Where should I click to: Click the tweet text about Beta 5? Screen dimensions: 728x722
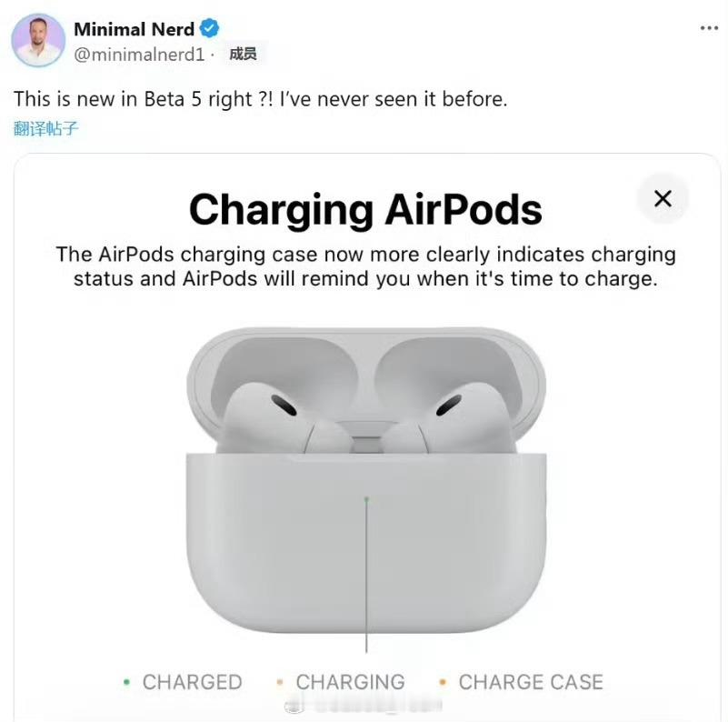261,99
